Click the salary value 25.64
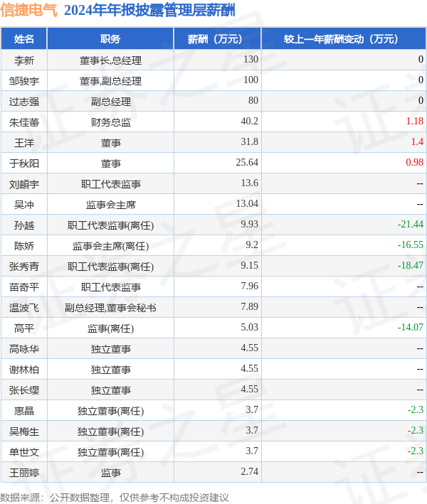This screenshot has height=504, width=427. click(247, 162)
